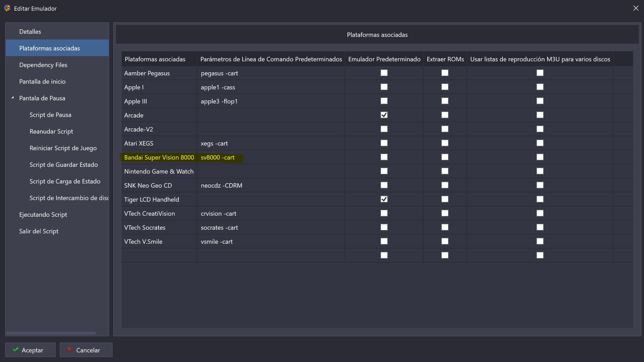Check Emulador Predeterminado for Bandai Super Vision 8000
The height and width of the screenshot is (362, 644).
click(x=384, y=157)
